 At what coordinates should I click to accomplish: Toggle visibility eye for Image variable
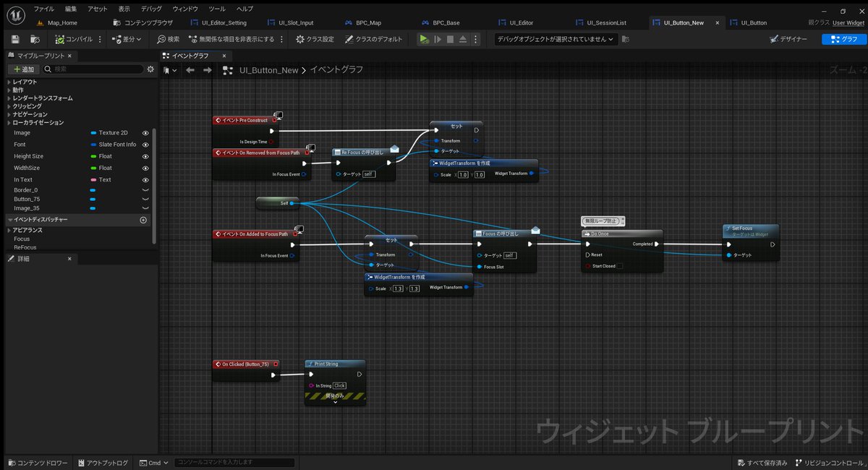click(x=145, y=133)
